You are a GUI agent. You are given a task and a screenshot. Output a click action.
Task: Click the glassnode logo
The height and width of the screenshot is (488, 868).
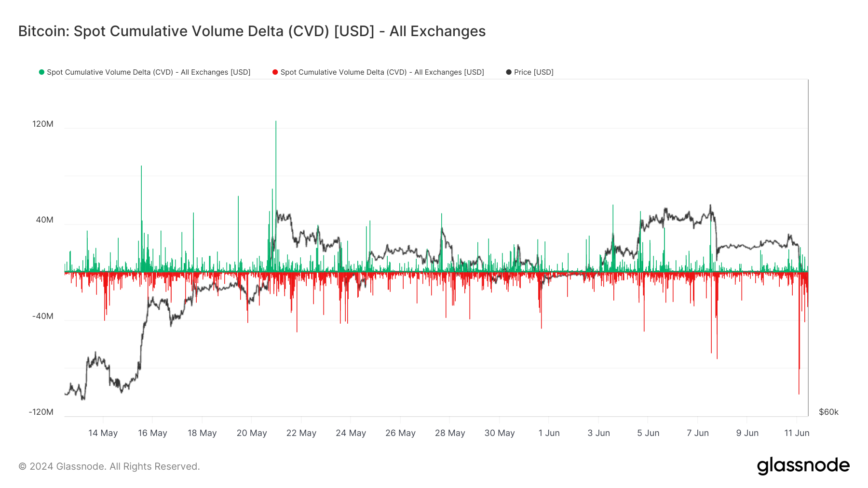coord(803,466)
